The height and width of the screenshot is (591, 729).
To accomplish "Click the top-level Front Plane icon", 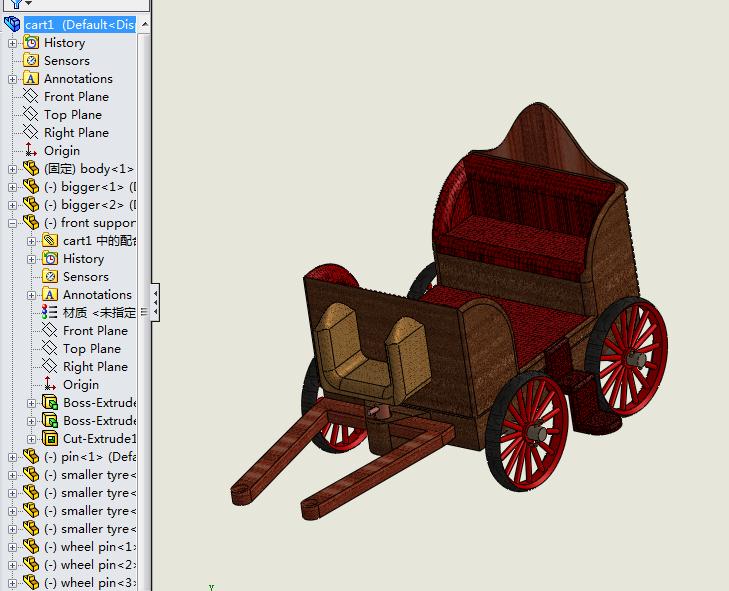I will click(31, 97).
